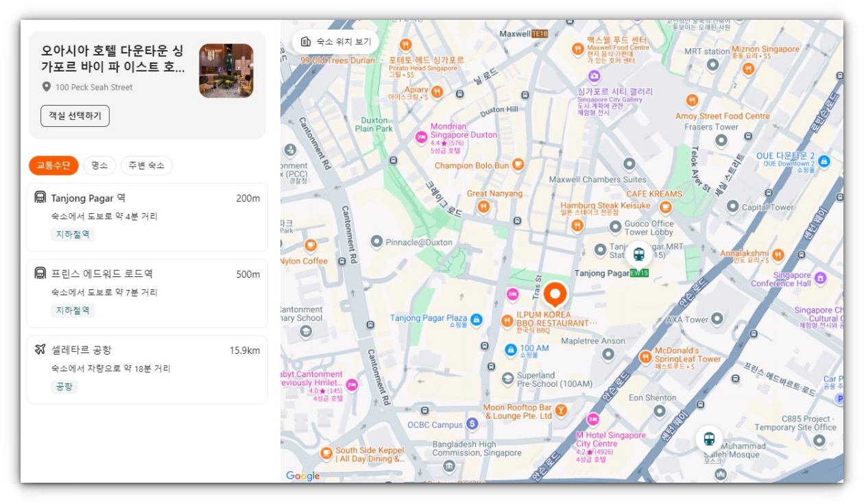Click Amoy Street Food Centre marker
The width and height of the screenshot is (864, 504).
pyautogui.click(x=692, y=100)
